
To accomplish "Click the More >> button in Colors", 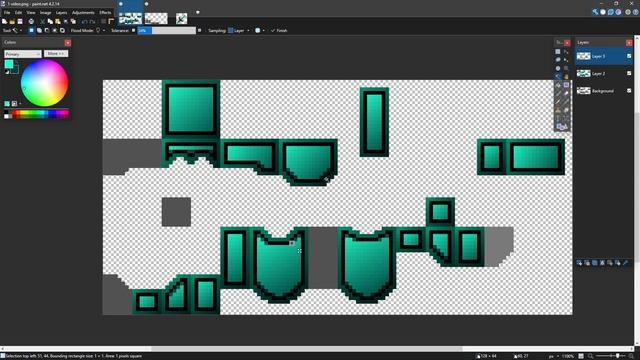I will tap(56, 53).
